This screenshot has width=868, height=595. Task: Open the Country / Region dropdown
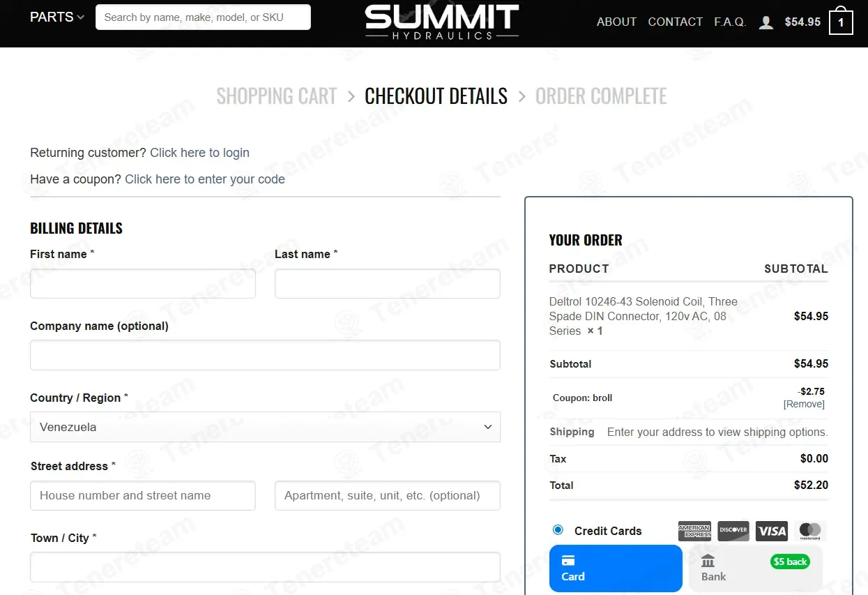pyautogui.click(x=265, y=427)
